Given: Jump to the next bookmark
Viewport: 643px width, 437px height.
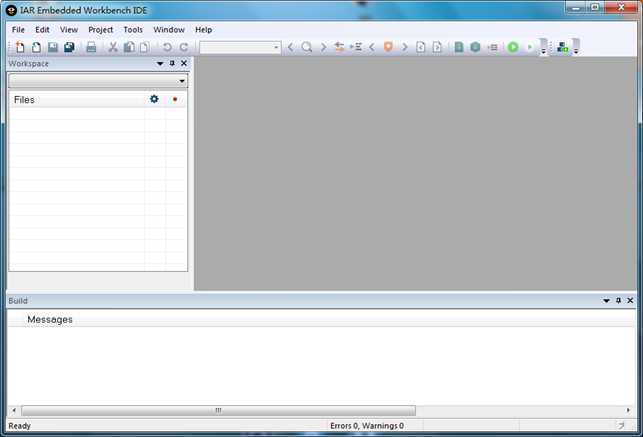Looking at the screenshot, I should tap(405, 47).
